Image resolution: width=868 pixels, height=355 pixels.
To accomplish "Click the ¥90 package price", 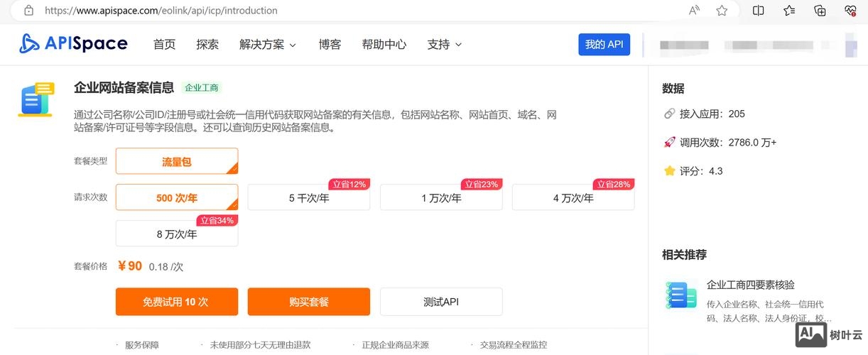I will click(130, 266).
